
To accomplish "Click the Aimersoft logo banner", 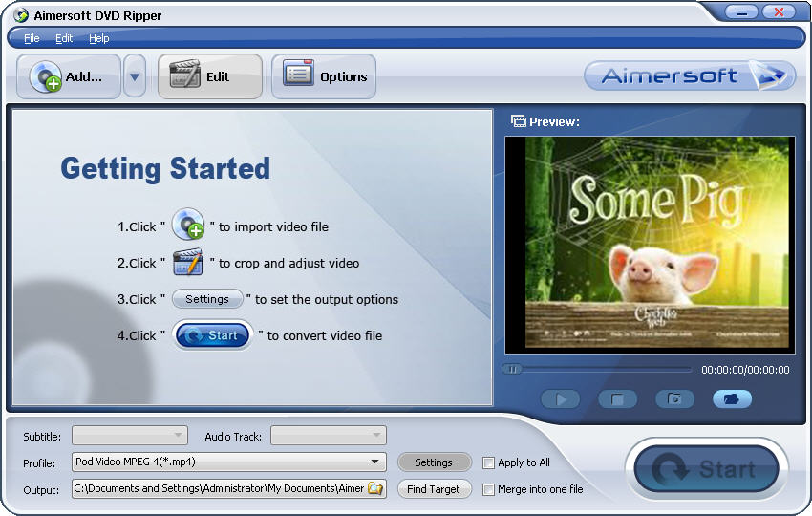I will coord(690,75).
